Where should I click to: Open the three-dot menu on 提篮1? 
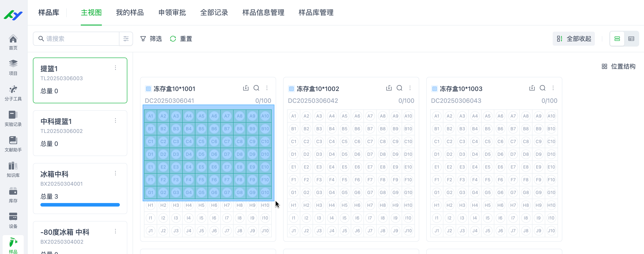(115, 68)
